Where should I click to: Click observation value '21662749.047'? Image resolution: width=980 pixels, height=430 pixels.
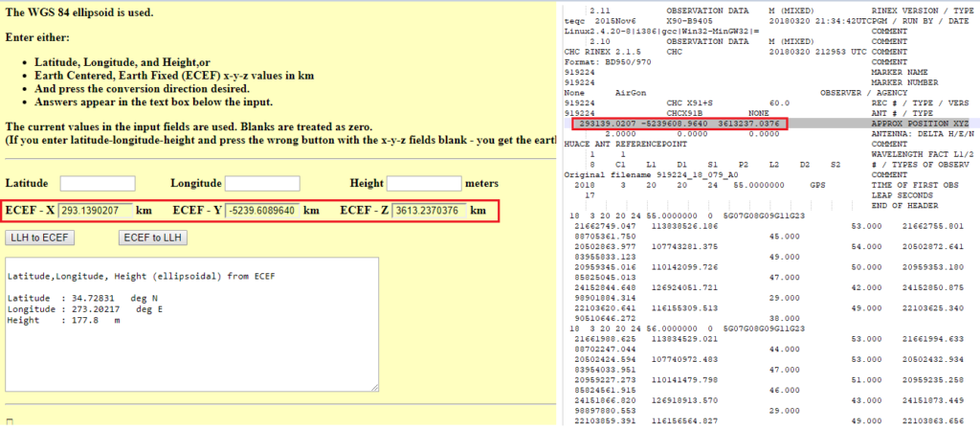click(x=605, y=226)
